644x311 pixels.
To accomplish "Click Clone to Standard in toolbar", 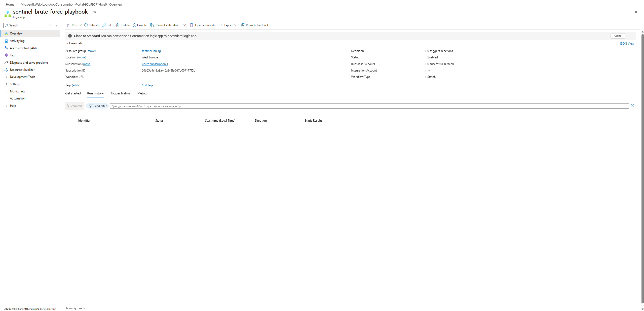I will [x=165, y=25].
